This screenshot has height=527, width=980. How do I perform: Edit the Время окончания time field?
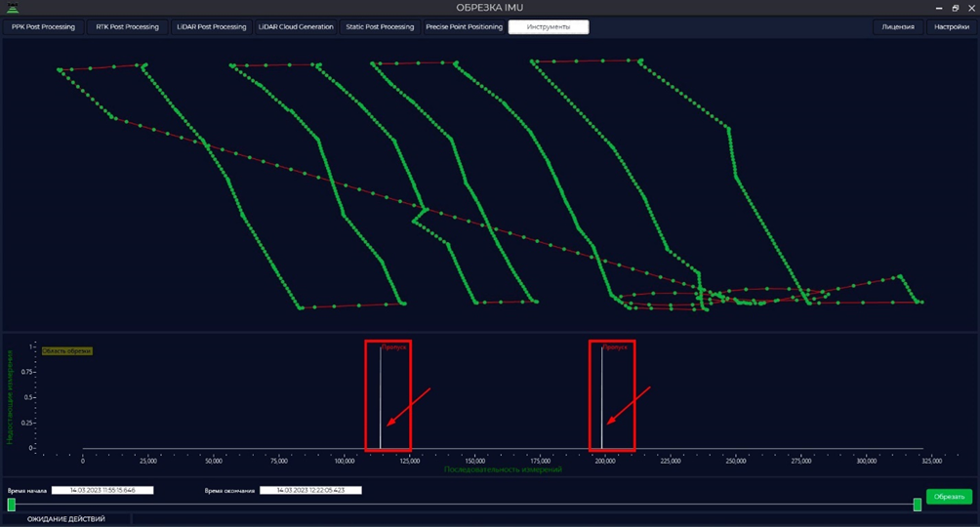tap(310, 490)
